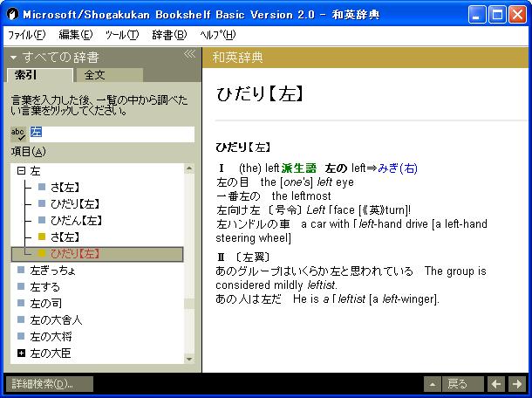532x398 pixels.
Task: Click the search word input field
Action: point(112,134)
